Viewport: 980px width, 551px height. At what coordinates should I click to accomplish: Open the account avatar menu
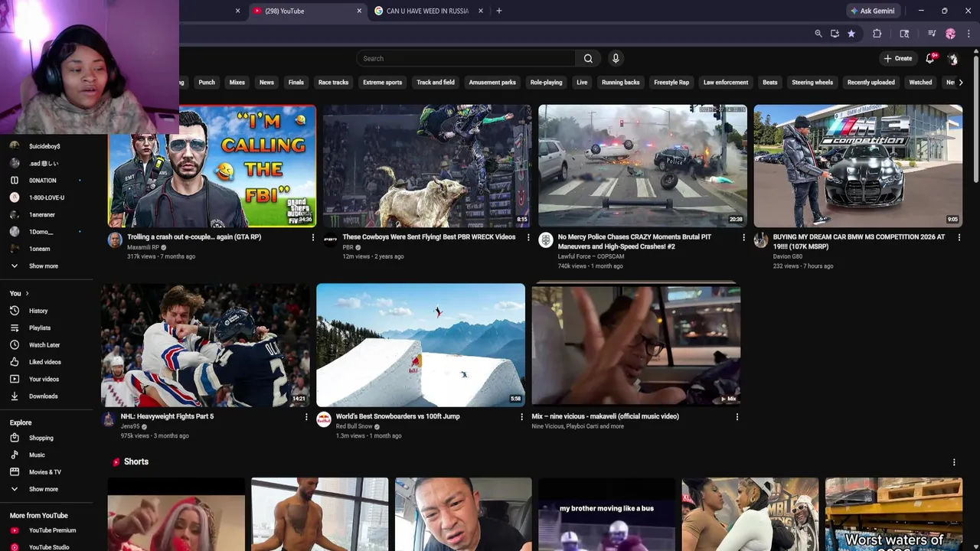pos(953,58)
